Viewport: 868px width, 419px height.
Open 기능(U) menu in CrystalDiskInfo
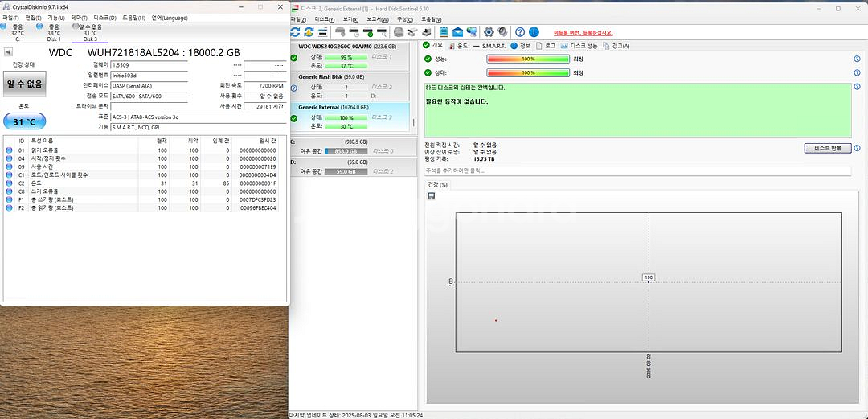pyautogui.click(x=56, y=18)
